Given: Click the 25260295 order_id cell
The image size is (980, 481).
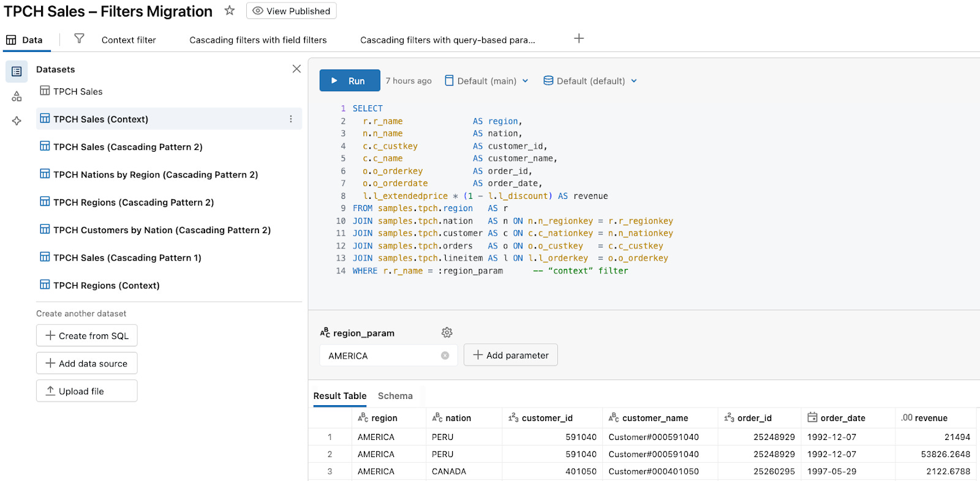Looking at the screenshot, I should coord(759,471).
